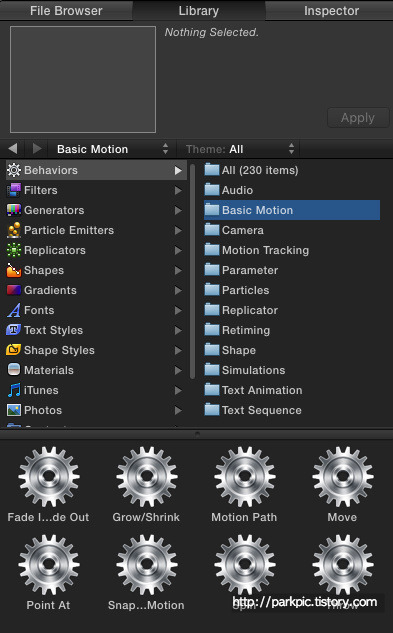The height and width of the screenshot is (633, 393).
Task: Select the Move behavior gear icon
Action: pyautogui.click(x=343, y=476)
